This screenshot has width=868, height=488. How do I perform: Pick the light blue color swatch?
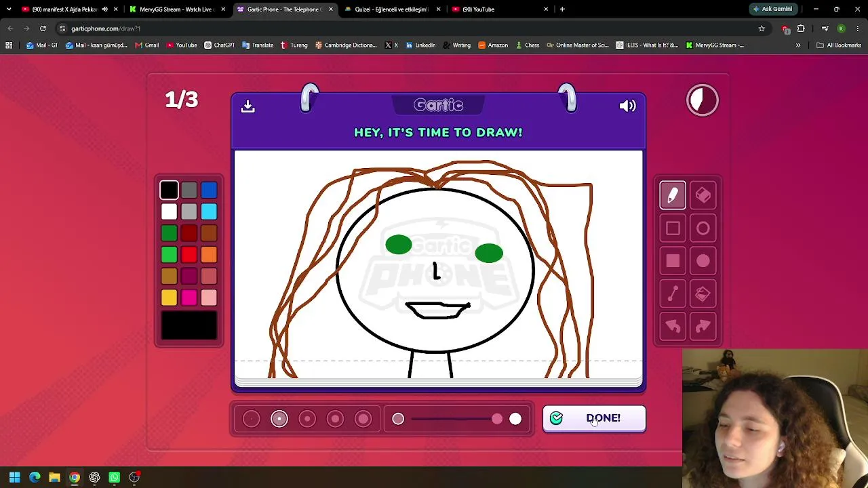point(209,212)
